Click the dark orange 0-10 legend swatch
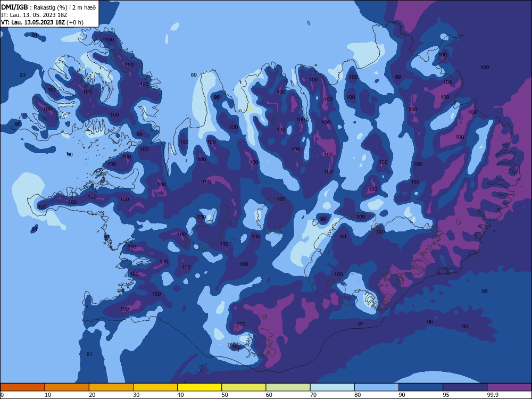The width and height of the screenshot is (532, 399). (x=22, y=387)
